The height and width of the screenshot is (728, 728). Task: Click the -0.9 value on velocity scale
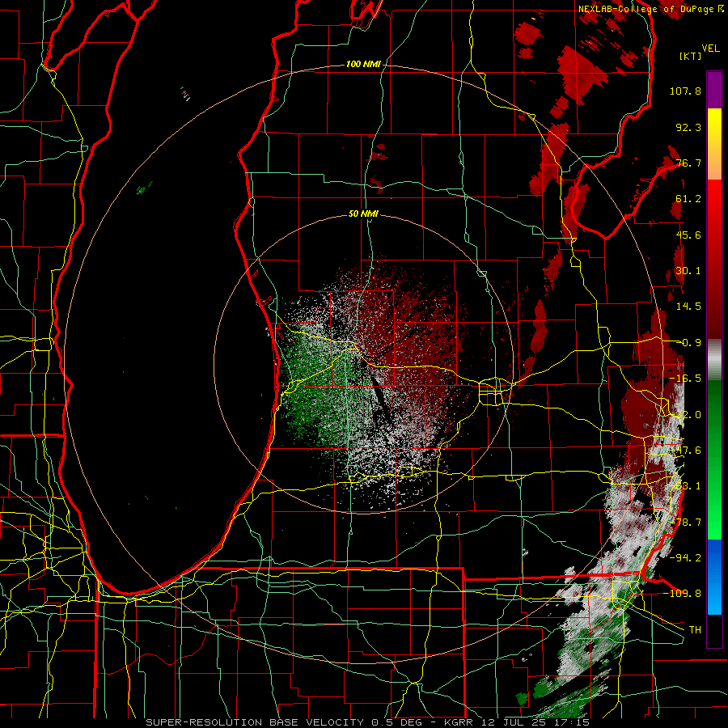(x=690, y=343)
